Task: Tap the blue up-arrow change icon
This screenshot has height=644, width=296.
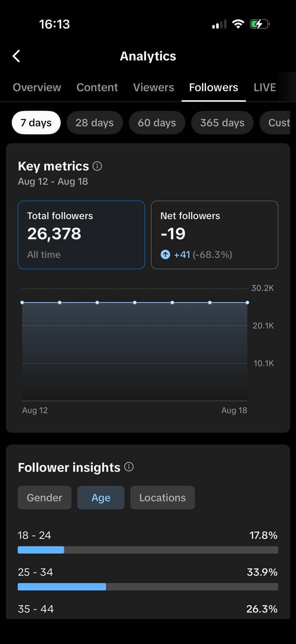Action: click(x=165, y=254)
